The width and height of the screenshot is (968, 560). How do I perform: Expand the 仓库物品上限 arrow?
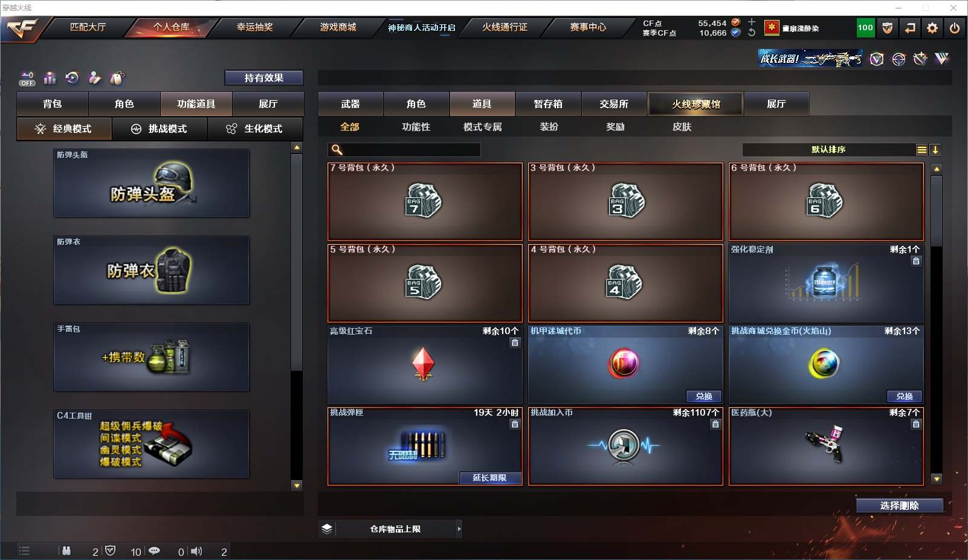pos(459,529)
